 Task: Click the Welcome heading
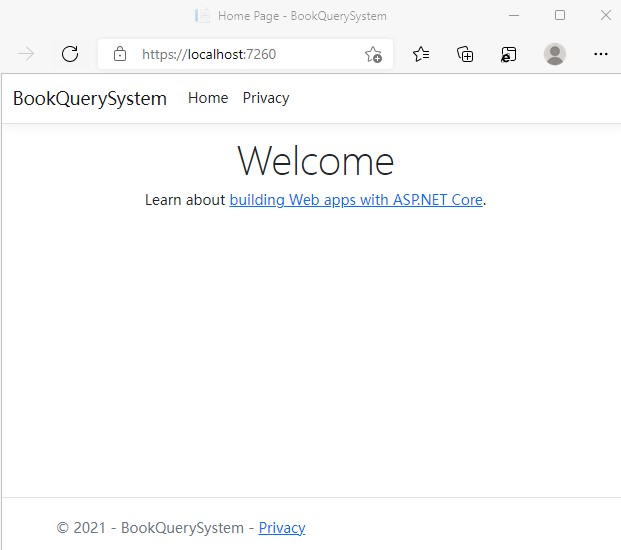316,161
